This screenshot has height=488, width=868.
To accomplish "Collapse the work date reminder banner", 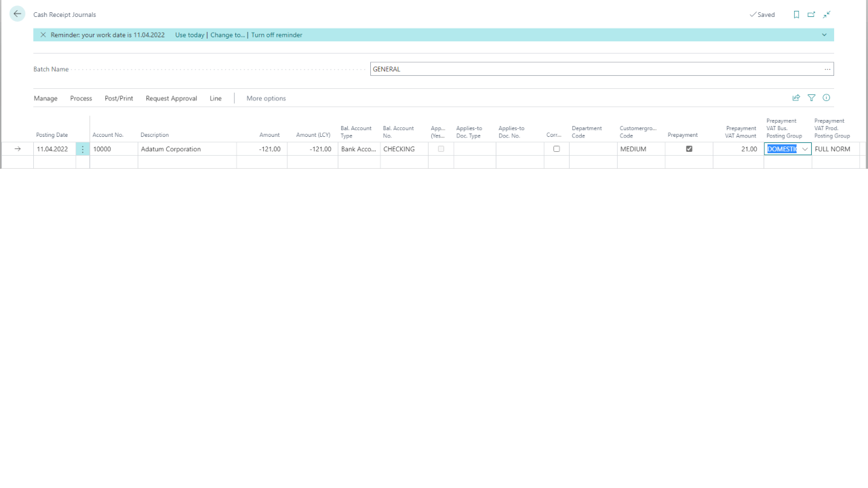I will tap(824, 35).
